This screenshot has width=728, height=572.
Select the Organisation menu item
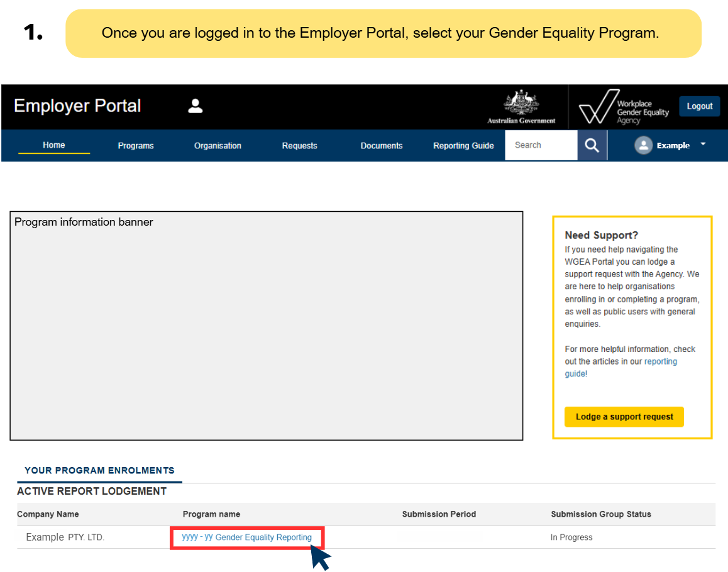(218, 145)
